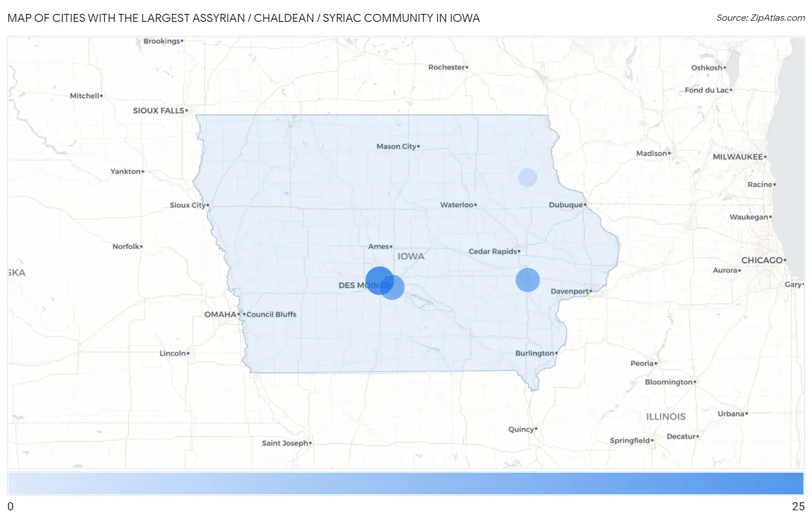Screen dimensions: 812x519
Task: Click the Quincy label
Action: [x=521, y=429]
